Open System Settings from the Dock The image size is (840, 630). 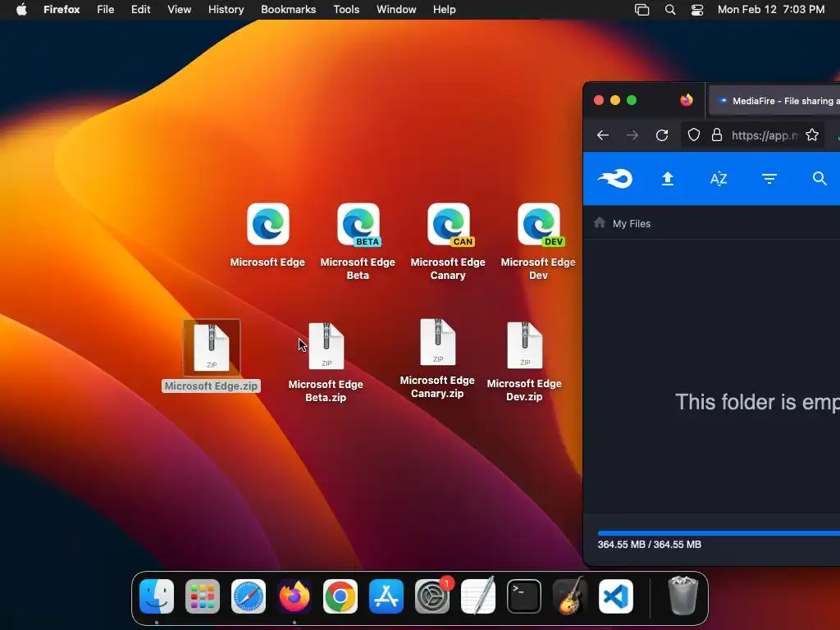432,596
